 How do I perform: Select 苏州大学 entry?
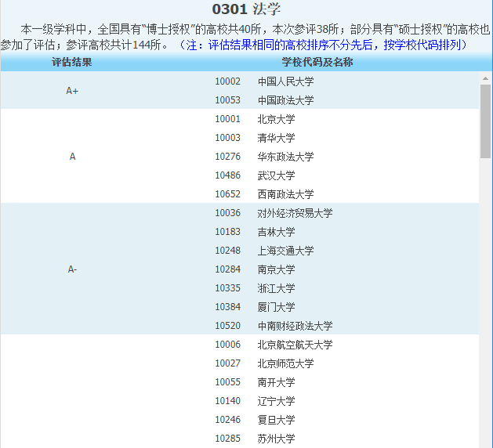pos(277,439)
